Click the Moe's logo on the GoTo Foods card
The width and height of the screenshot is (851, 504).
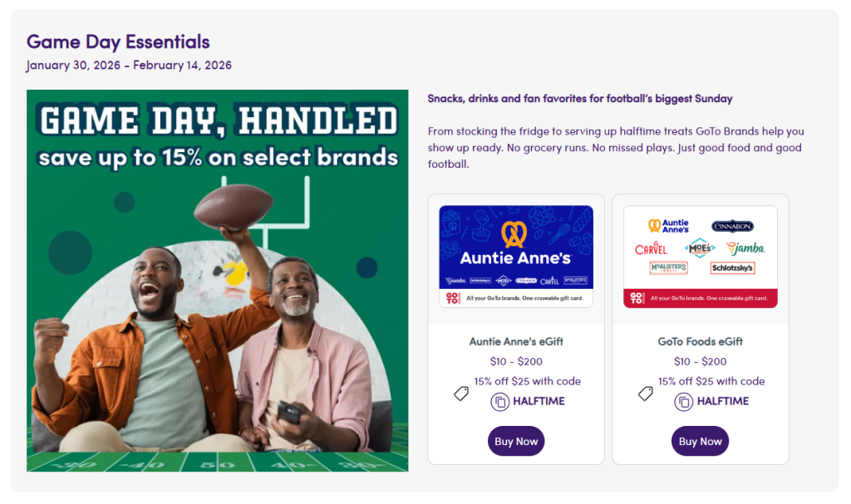(x=700, y=248)
